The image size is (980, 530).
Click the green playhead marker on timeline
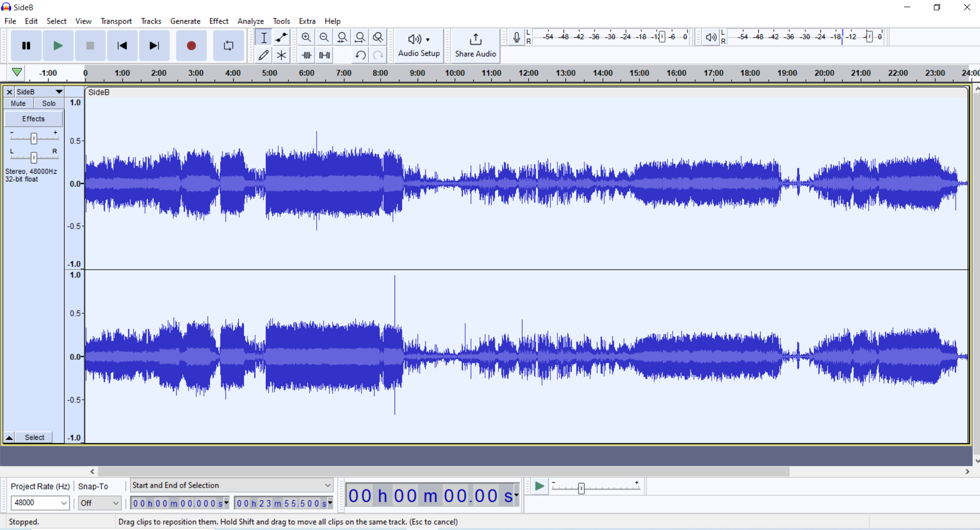tap(17, 72)
